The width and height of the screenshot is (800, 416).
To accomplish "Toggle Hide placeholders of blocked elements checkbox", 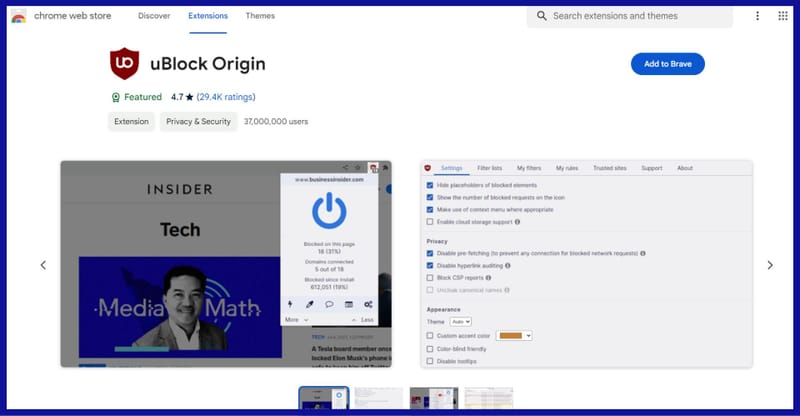I will coord(430,186).
